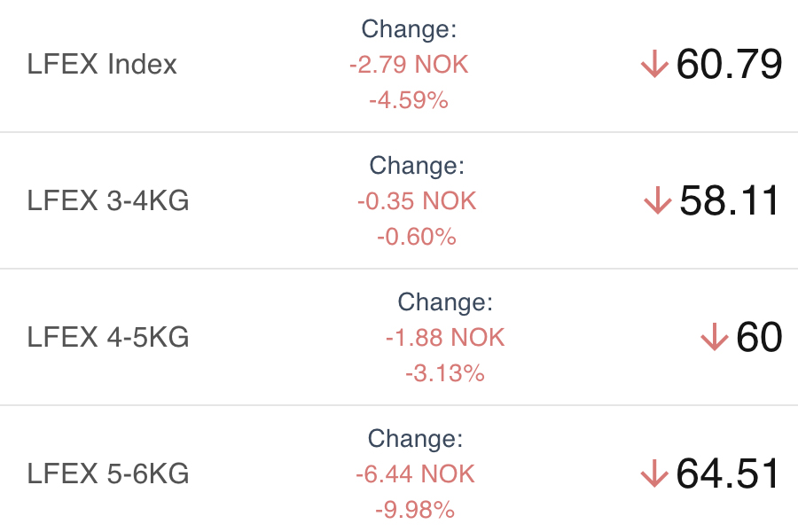Viewport: 798px width, 532px height.
Task: Click the -6.44 NOK change value
Action: (415, 474)
